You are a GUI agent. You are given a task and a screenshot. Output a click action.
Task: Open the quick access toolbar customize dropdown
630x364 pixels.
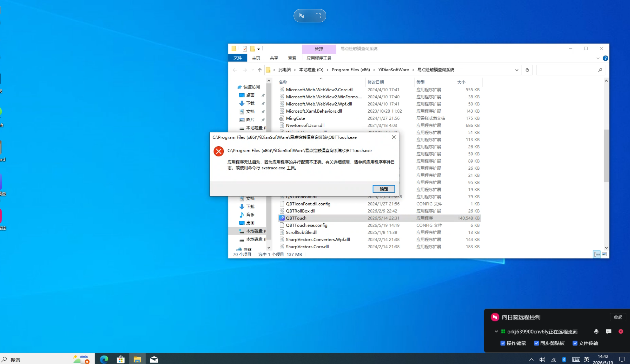(x=259, y=49)
